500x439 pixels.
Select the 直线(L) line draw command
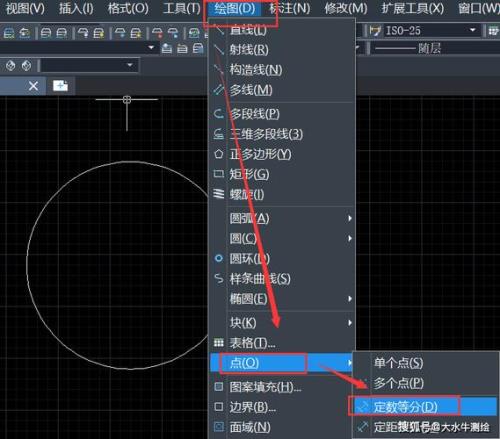tap(282, 30)
